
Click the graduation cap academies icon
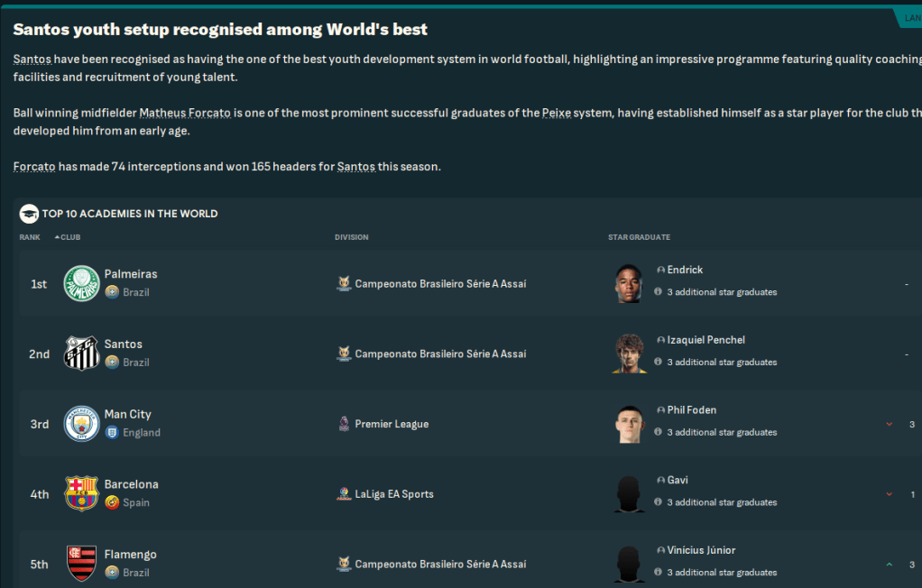[x=29, y=214]
